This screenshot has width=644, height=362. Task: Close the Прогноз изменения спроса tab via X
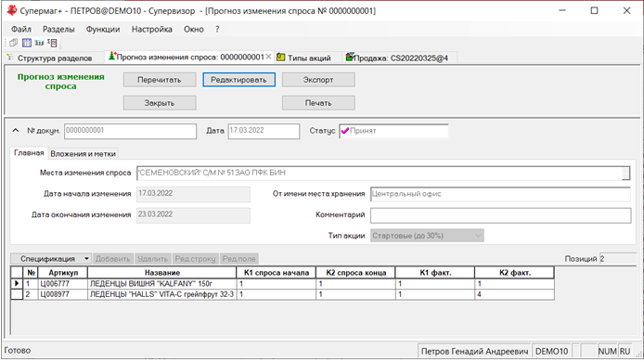pos(268,57)
